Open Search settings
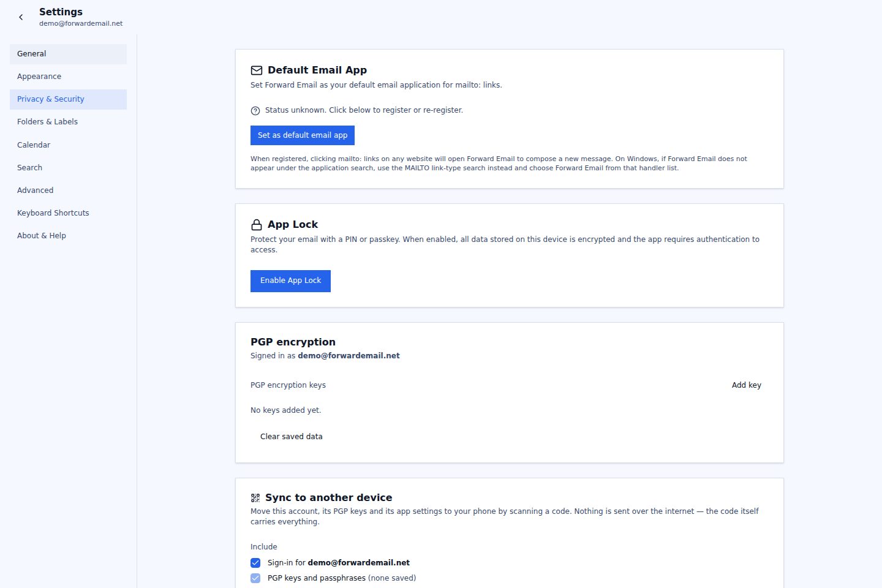Image resolution: width=882 pixels, height=588 pixels. [68, 168]
